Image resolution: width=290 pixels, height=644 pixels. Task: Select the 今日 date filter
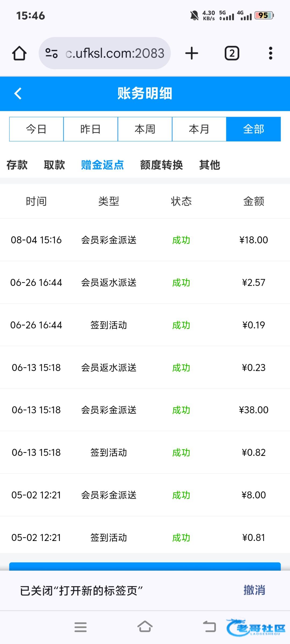tap(36, 129)
